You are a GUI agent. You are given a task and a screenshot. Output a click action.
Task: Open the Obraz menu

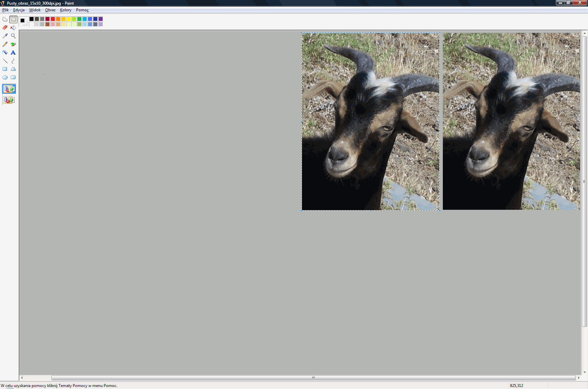50,10
